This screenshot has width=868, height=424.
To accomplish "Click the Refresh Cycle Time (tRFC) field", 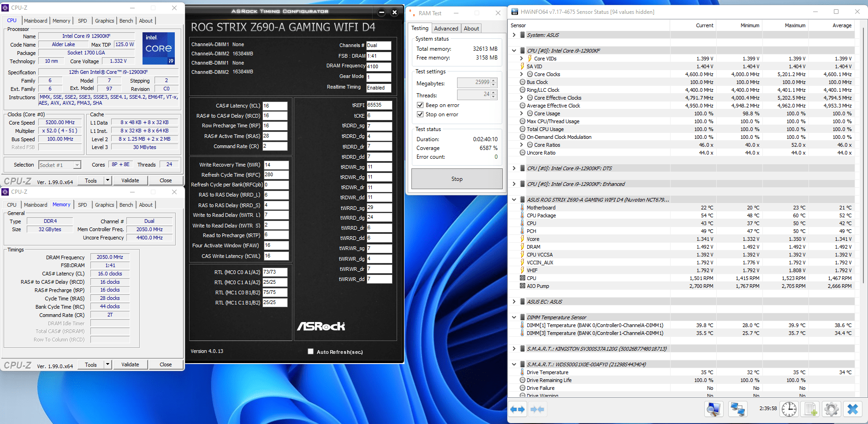I will click(276, 175).
